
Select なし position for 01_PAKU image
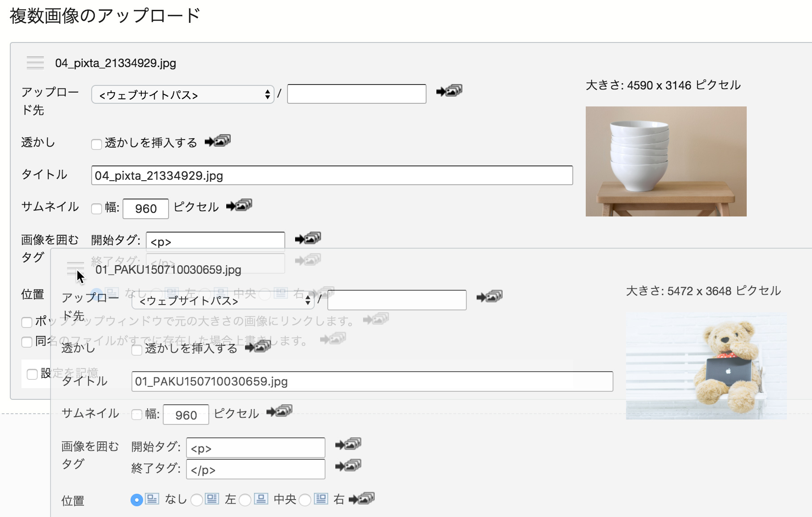pyautogui.click(x=137, y=500)
